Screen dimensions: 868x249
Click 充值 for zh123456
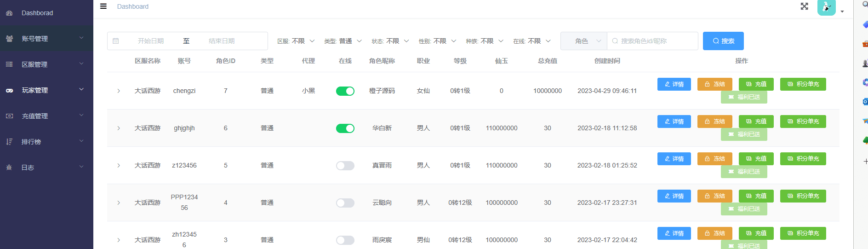tap(756, 233)
